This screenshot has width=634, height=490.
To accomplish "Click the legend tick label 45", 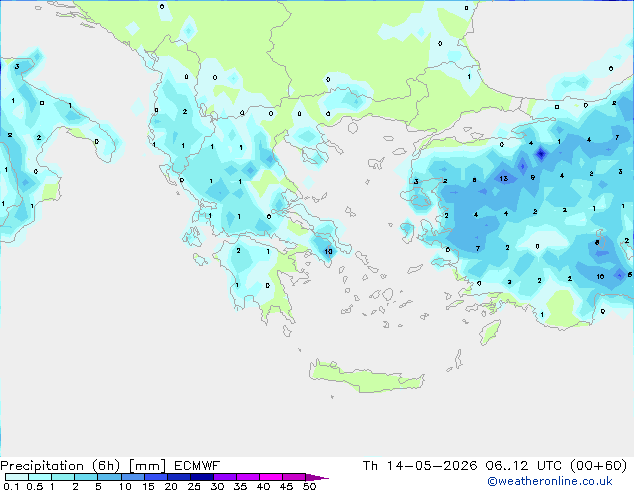I will (x=286, y=486).
